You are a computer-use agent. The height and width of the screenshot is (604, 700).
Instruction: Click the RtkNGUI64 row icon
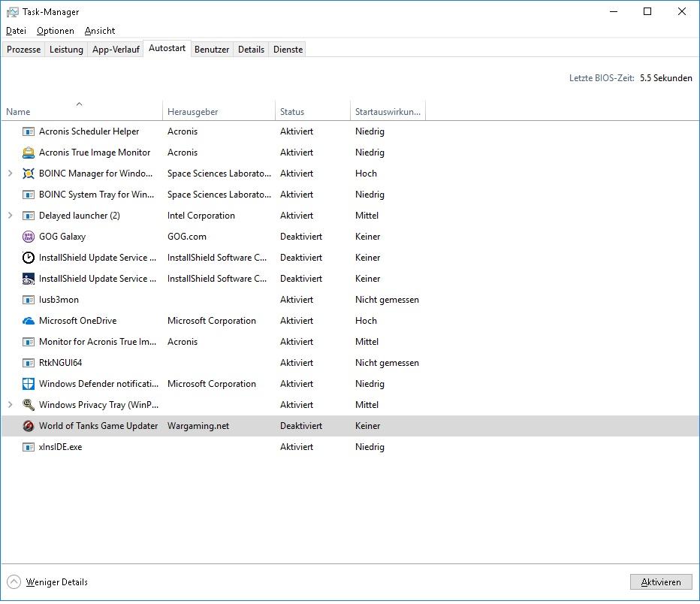(28, 363)
